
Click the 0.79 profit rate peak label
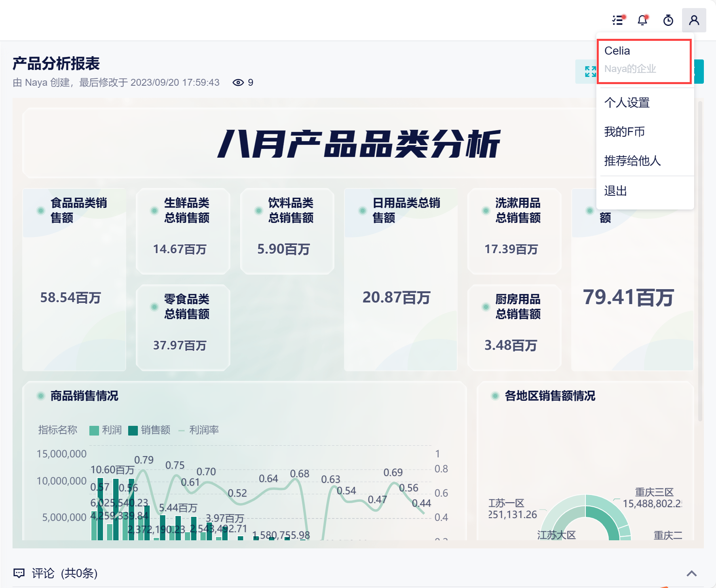point(144,460)
